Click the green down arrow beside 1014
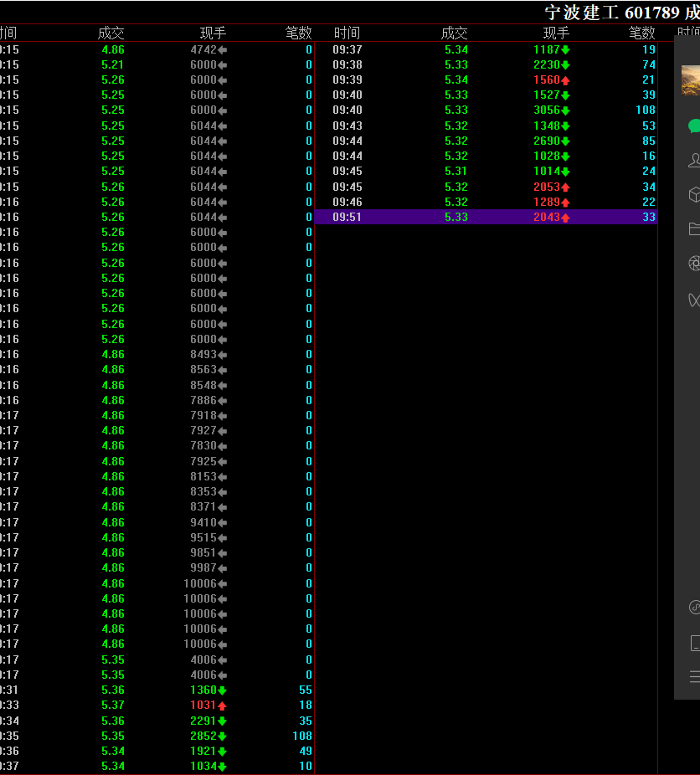 tap(565, 172)
